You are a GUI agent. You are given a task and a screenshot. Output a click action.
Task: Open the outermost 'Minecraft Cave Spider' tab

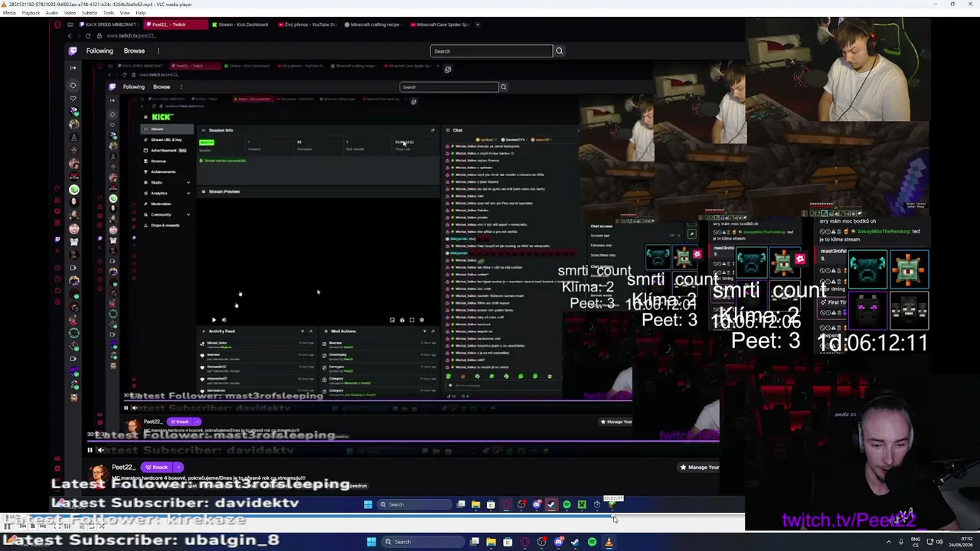(440, 24)
